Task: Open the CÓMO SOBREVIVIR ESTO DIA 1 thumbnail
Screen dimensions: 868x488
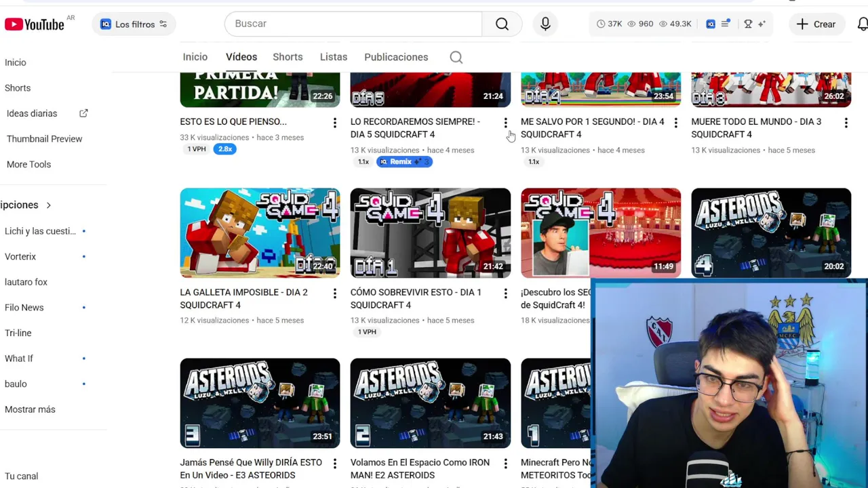Action: coord(431,233)
